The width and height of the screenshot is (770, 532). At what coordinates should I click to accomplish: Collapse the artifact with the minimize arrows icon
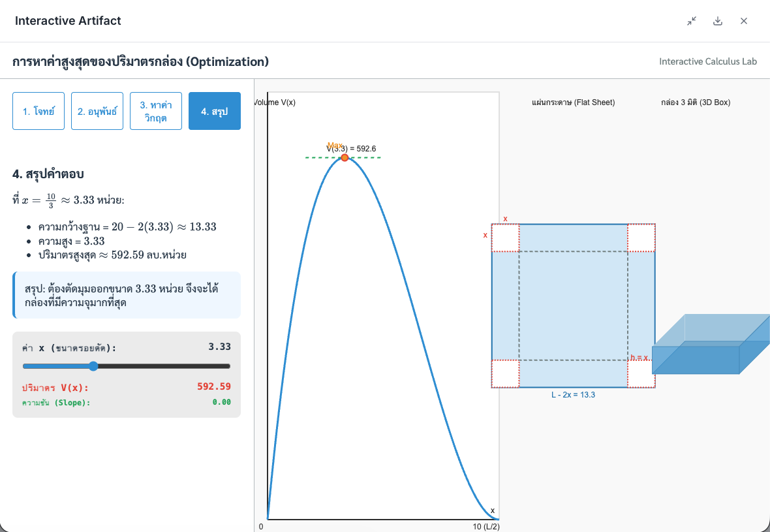692,21
